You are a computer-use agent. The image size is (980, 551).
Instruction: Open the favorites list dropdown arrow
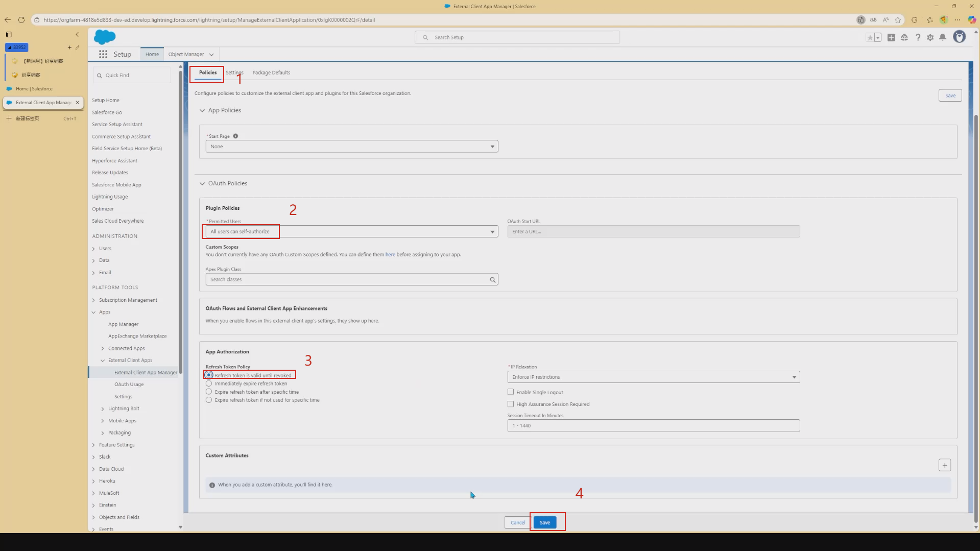pyautogui.click(x=878, y=37)
